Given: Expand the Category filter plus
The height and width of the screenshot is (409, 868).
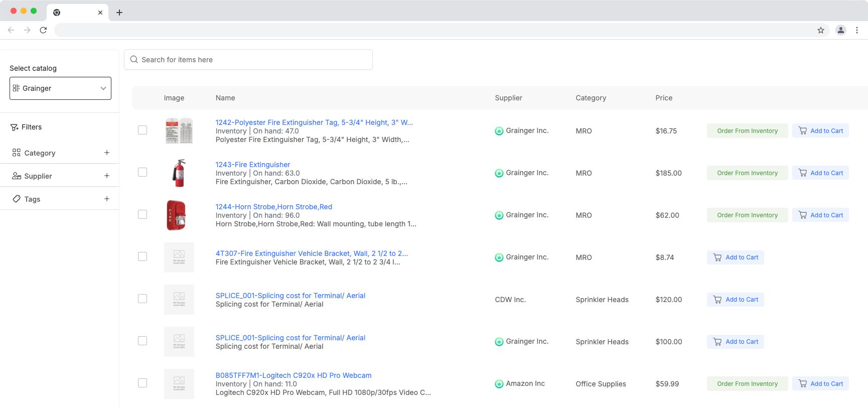Looking at the screenshot, I should click(107, 153).
